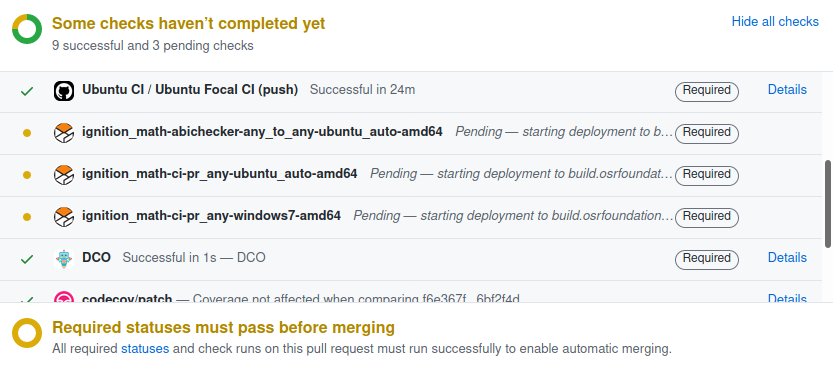Click the green checkmark beside Ubuntu Focal CI
833x366 pixels.
[27, 91]
